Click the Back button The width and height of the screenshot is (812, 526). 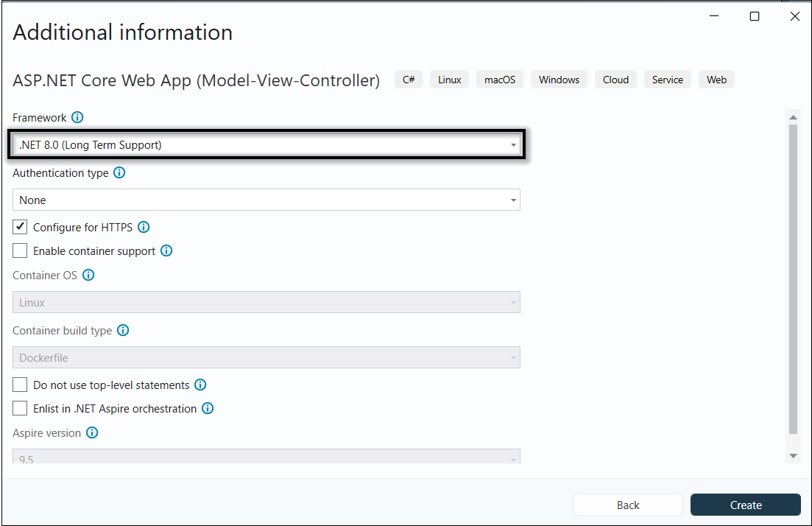(627, 505)
